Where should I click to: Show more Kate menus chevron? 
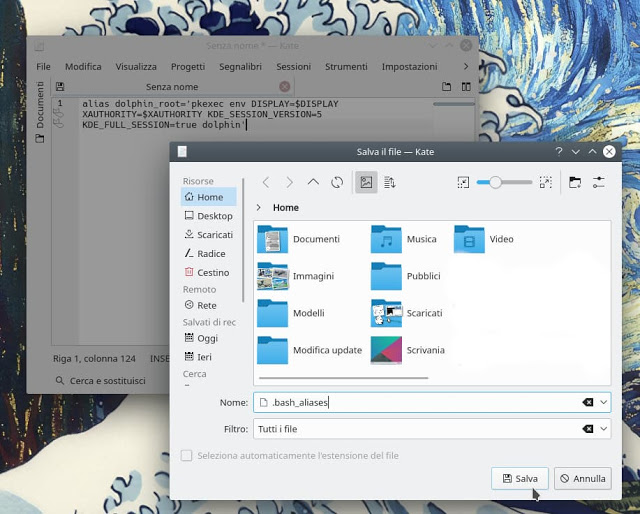click(x=466, y=66)
